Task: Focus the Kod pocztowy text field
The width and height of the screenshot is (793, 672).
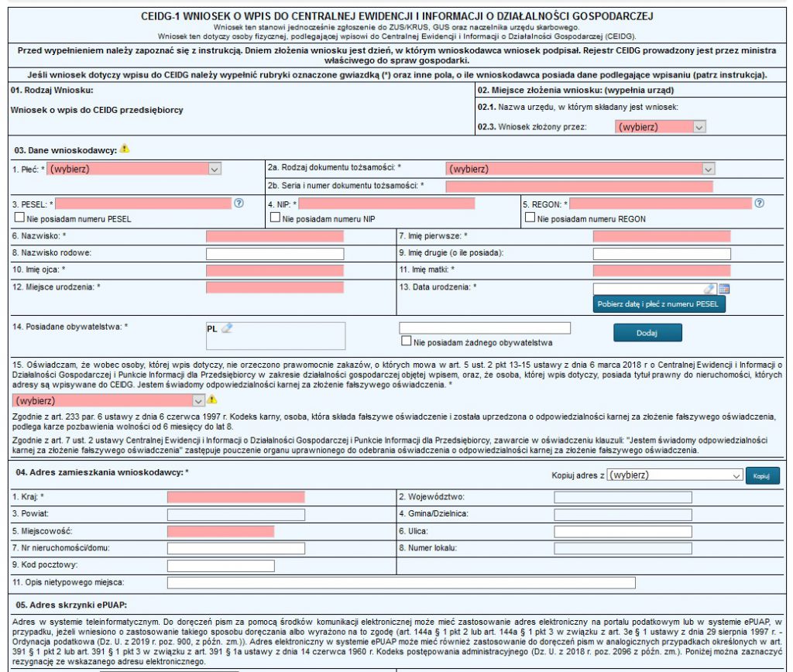Action: pyautogui.click(x=221, y=565)
